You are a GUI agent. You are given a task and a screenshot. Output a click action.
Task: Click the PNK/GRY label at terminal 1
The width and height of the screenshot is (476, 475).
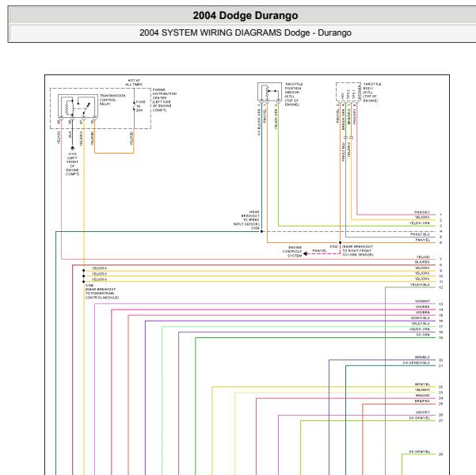point(422,212)
